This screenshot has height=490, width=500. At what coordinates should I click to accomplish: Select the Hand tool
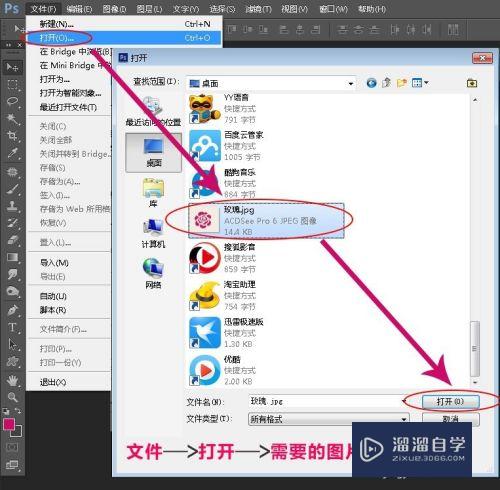13,380
